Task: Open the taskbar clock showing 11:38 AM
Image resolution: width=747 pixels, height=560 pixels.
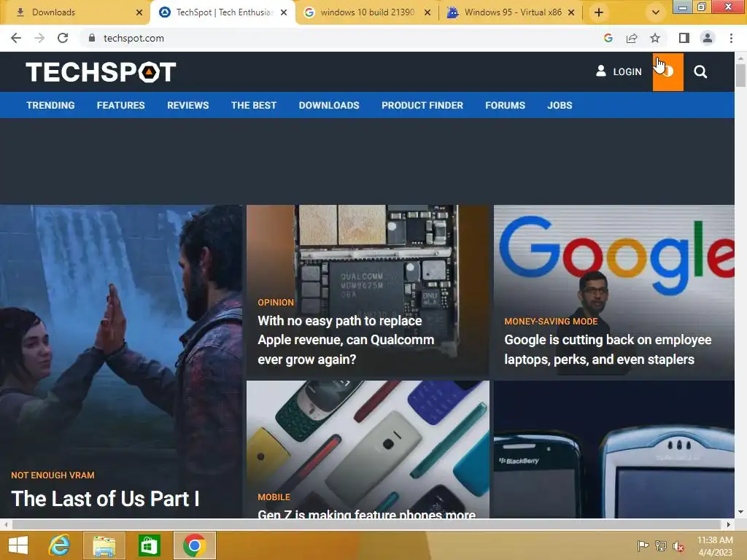Action: [715, 545]
